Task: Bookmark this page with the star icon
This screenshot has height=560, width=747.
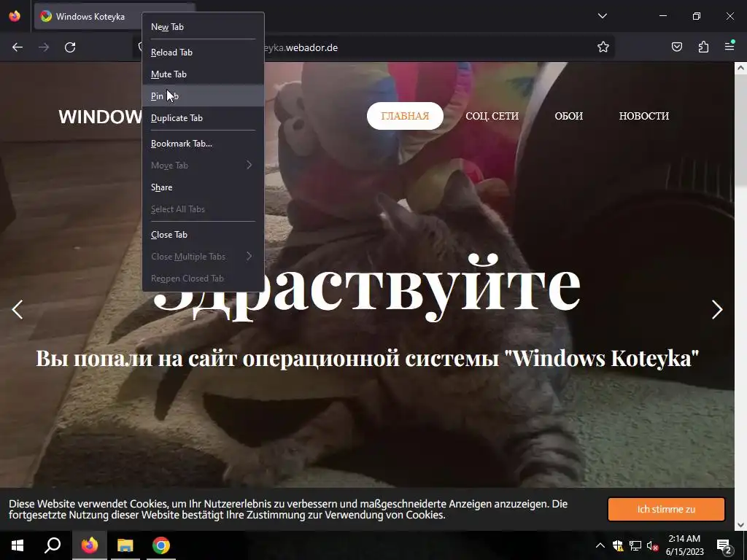Action: (x=603, y=47)
